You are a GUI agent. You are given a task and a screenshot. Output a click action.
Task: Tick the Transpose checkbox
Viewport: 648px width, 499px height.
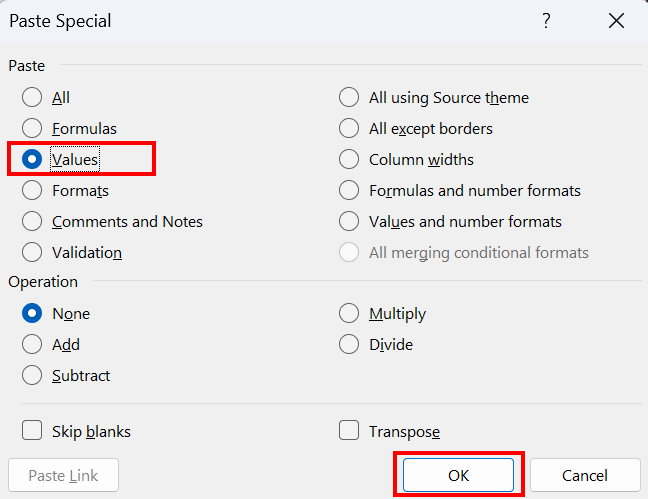(x=349, y=432)
